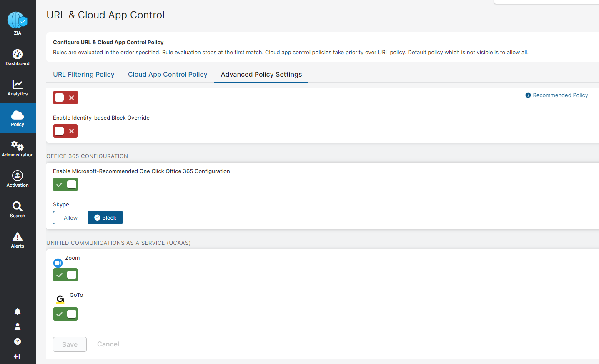The width and height of the screenshot is (599, 364).
Task: Select Allow for Skype
Action: pos(70,218)
